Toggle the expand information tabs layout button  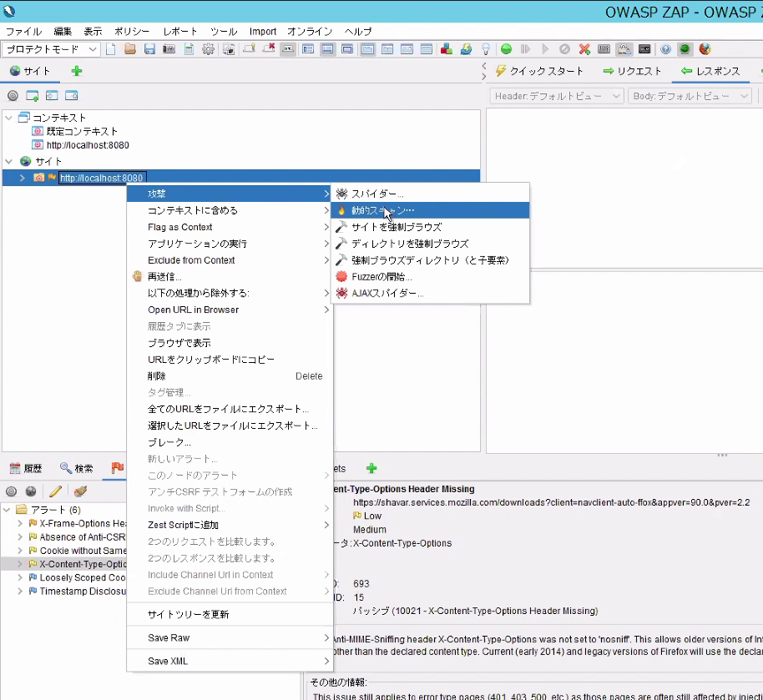(327, 49)
